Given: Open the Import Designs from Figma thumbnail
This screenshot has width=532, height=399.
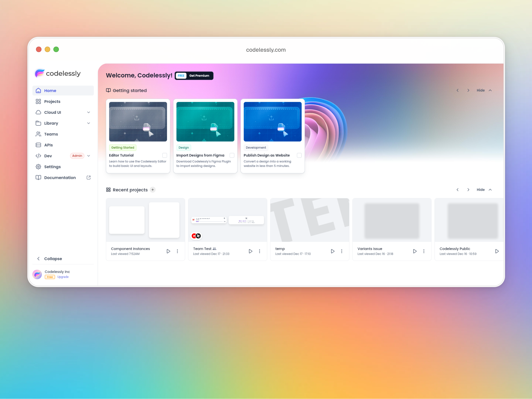Looking at the screenshot, I should pos(205,122).
